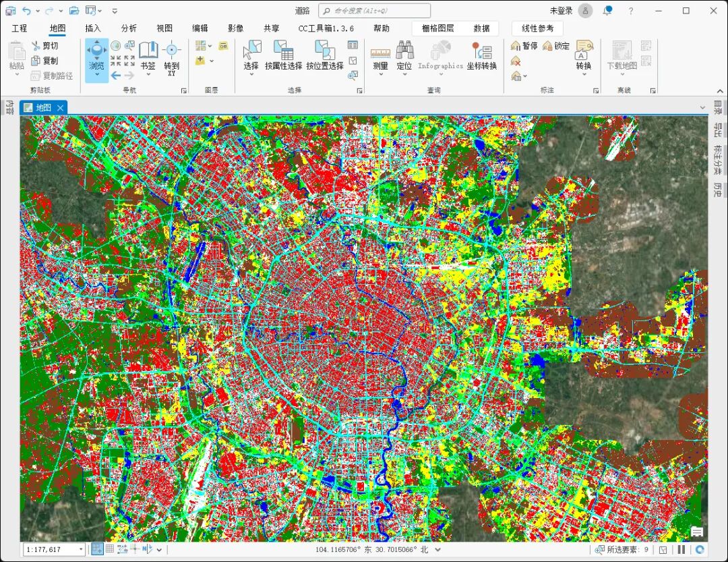Toggle 暂停 (Pause) labeling
Viewport: 728px width, 562px height.
pos(524,46)
